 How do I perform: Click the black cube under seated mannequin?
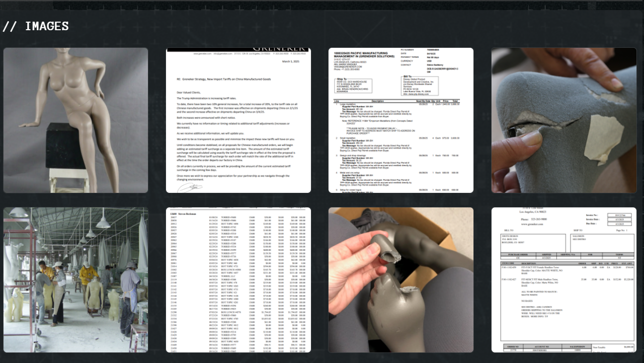coord(65,146)
